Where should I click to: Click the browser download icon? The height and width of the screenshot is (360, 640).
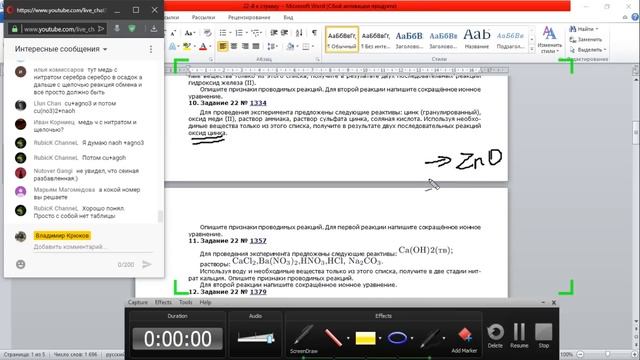tap(154, 29)
